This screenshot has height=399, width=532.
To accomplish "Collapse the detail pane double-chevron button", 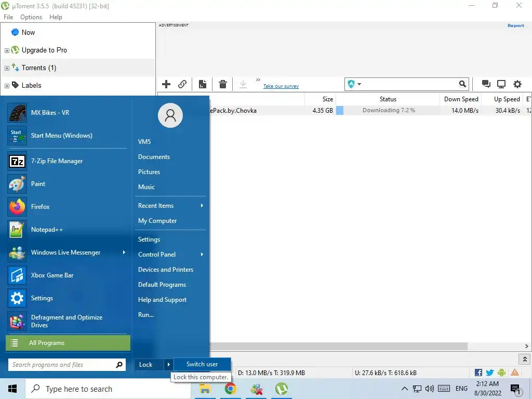I will coord(525,359).
